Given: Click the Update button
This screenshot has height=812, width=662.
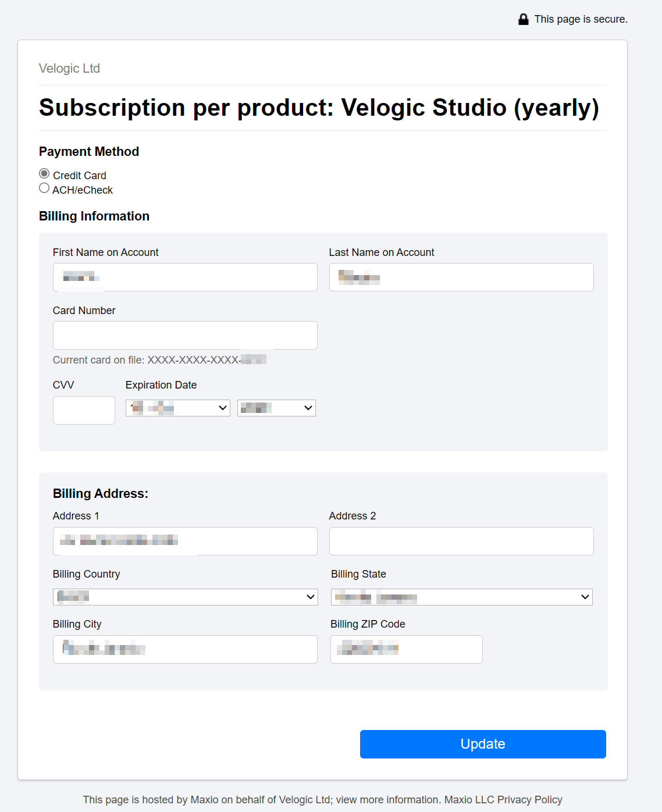Looking at the screenshot, I should pyautogui.click(x=483, y=744).
